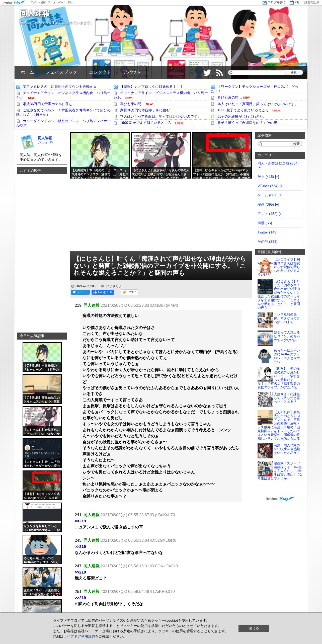The width and height of the screenshot is (322, 644).
Task: Click the sidebar 記事検索 検索 button
Action: pyautogui.click(x=296, y=144)
